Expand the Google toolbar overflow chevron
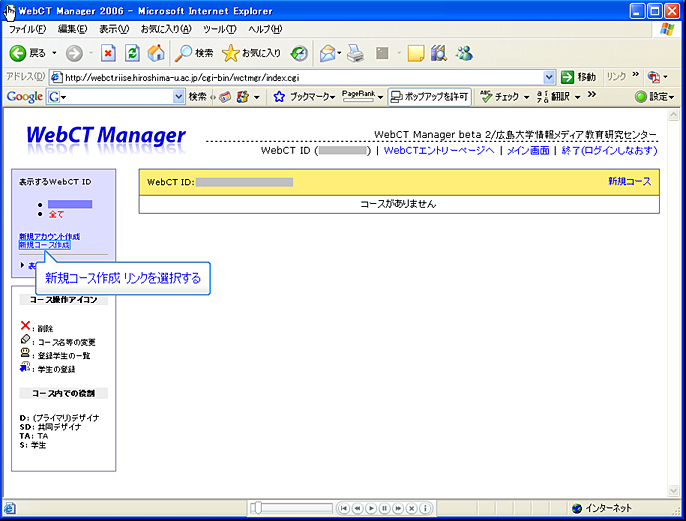The height and width of the screenshot is (521, 686). pos(592,94)
